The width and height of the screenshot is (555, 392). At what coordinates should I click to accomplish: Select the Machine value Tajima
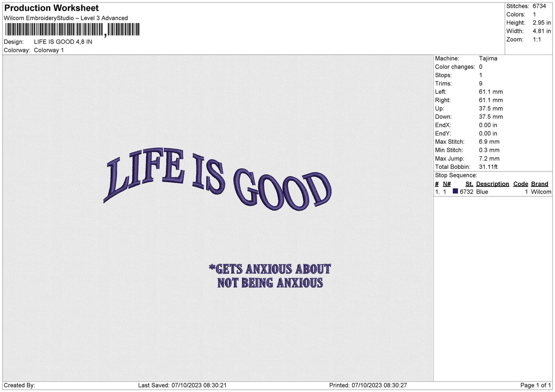[488, 58]
